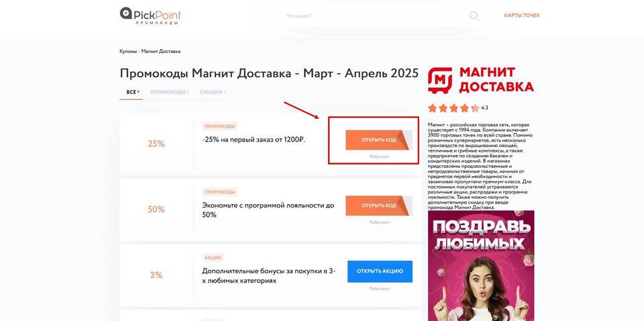Switch to the СКИДКИ tab
Screen dimensions: 644x321
(x=213, y=92)
